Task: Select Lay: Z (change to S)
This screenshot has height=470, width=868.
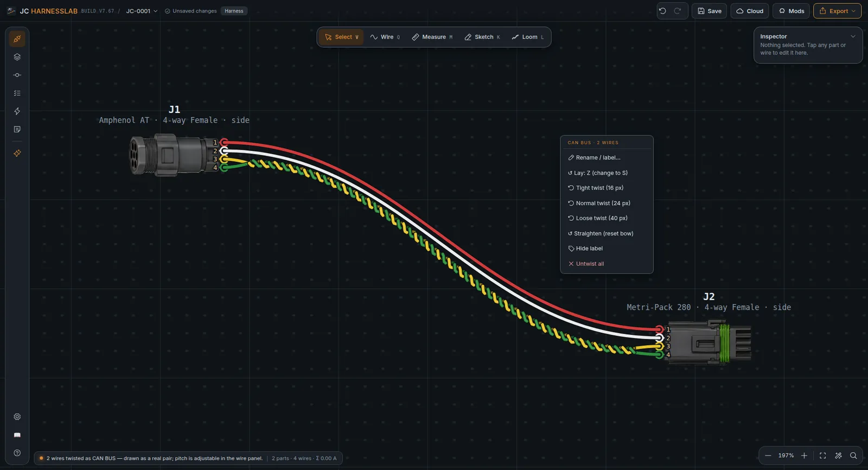Action: point(607,173)
